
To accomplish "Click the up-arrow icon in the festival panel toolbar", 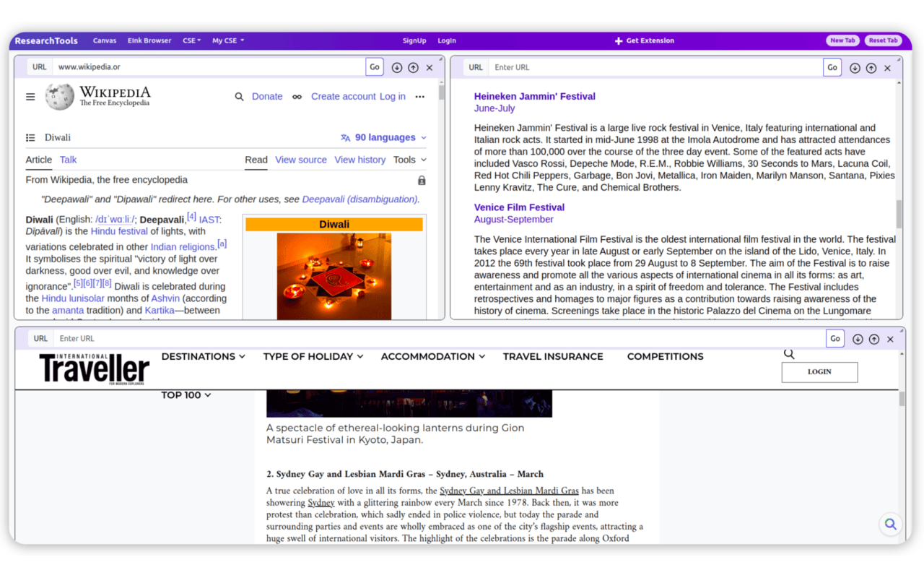I will [x=871, y=67].
